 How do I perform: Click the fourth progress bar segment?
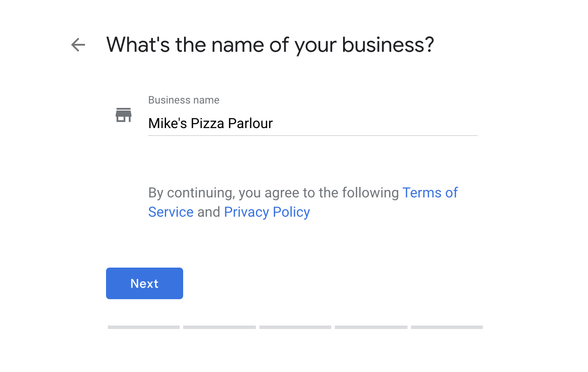[371, 327]
